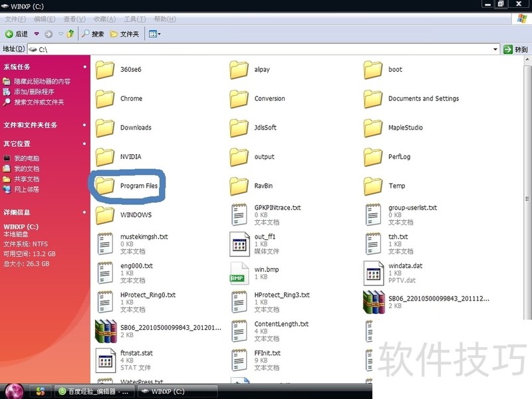Select the MapleStudio folder
Screen dimensions: 532x399
pos(393,128)
